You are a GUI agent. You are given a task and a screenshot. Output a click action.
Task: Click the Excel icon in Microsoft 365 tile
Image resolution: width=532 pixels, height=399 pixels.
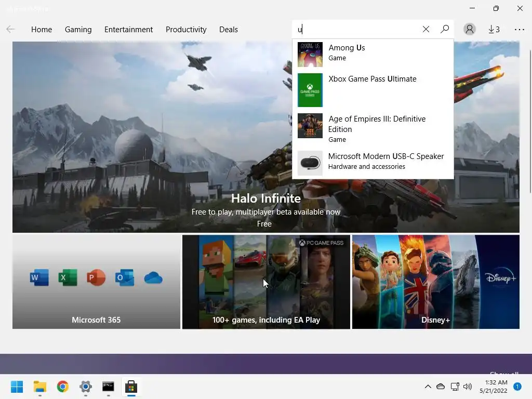point(68,277)
